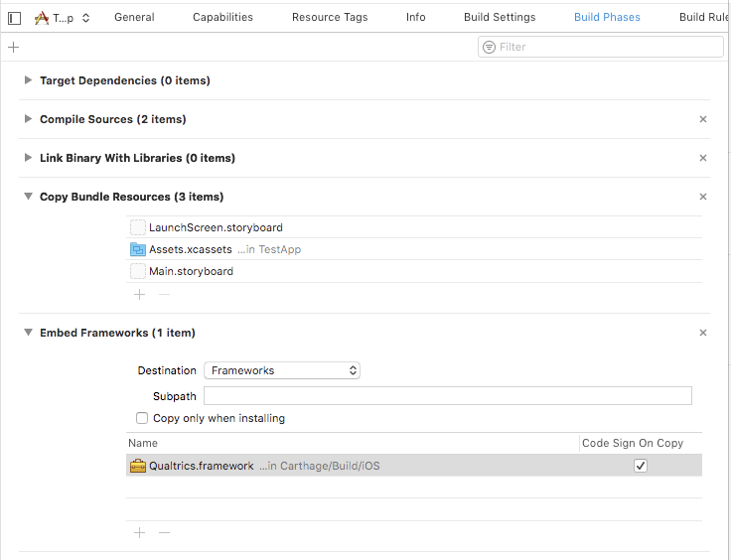Add a framework to Embed Frameworks

tap(139, 532)
